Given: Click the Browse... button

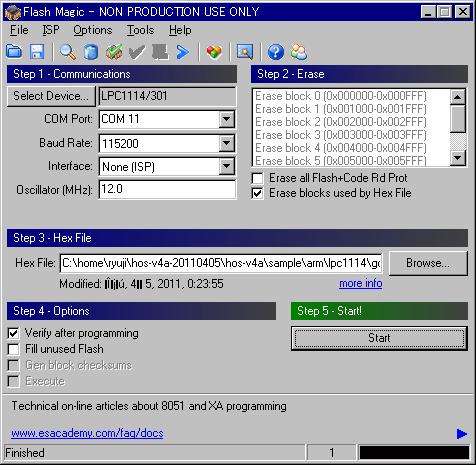Looking at the screenshot, I should 428,263.
